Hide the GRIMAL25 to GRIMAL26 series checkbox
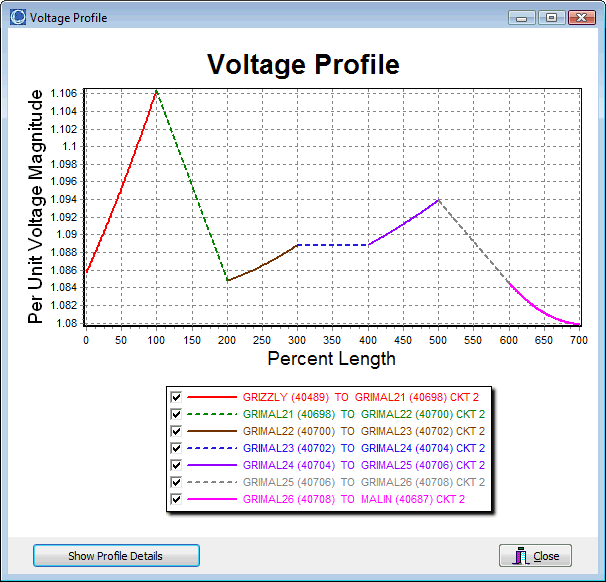Image resolution: width=606 pixels, height=582 pixels. pos(177,482)
